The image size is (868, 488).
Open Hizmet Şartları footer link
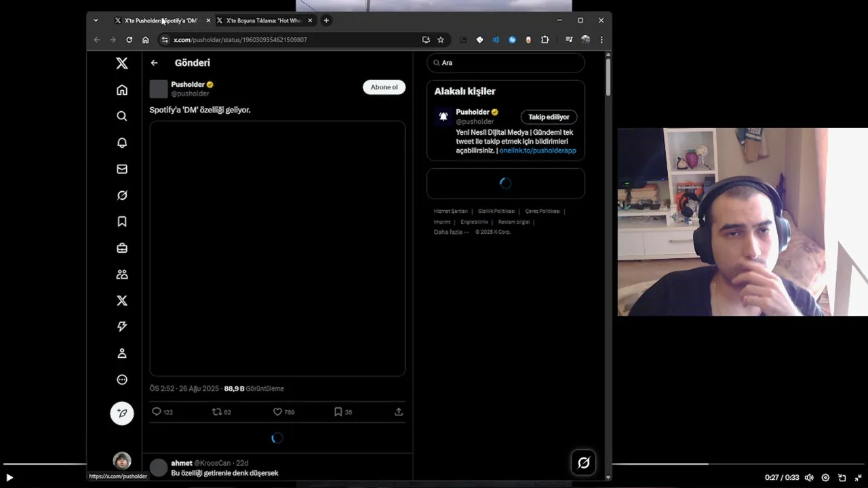451,211
